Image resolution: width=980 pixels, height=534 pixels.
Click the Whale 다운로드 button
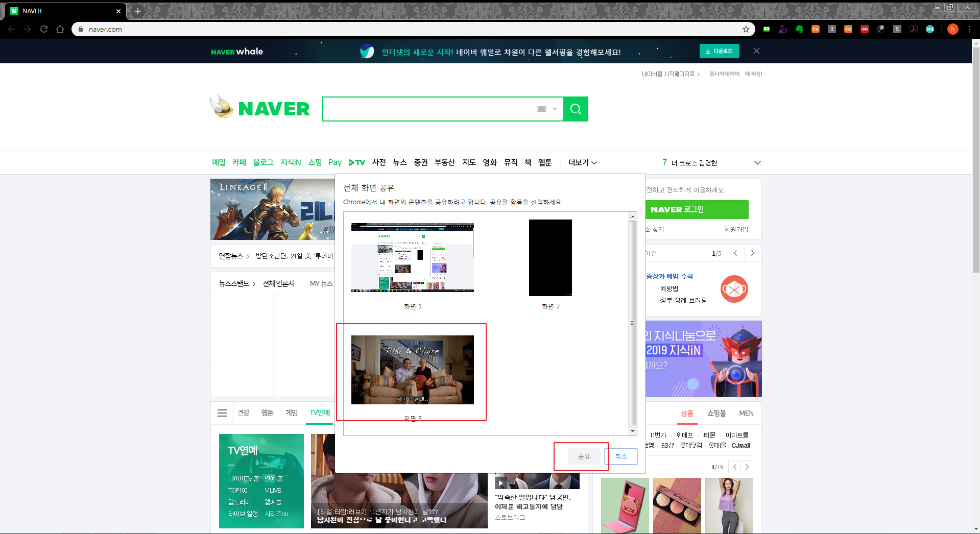click(x=719, y=51)
